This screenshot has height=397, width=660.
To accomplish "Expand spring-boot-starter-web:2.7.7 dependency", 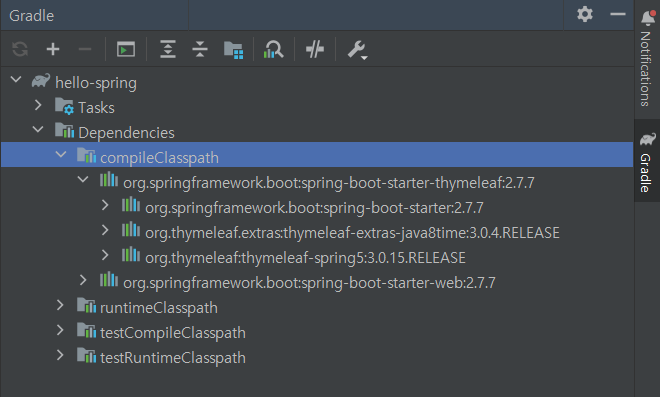I will [x=83, y=280].
